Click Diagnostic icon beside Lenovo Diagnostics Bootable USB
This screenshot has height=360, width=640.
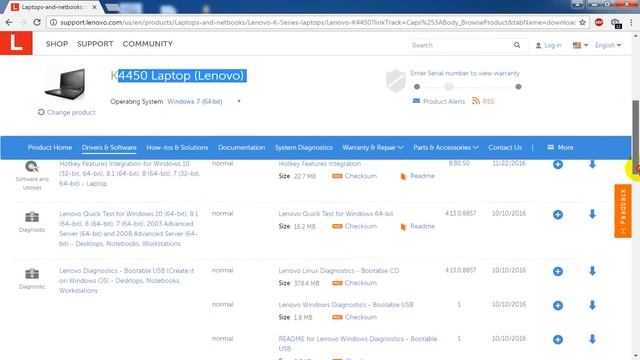[x=32, y=273]
